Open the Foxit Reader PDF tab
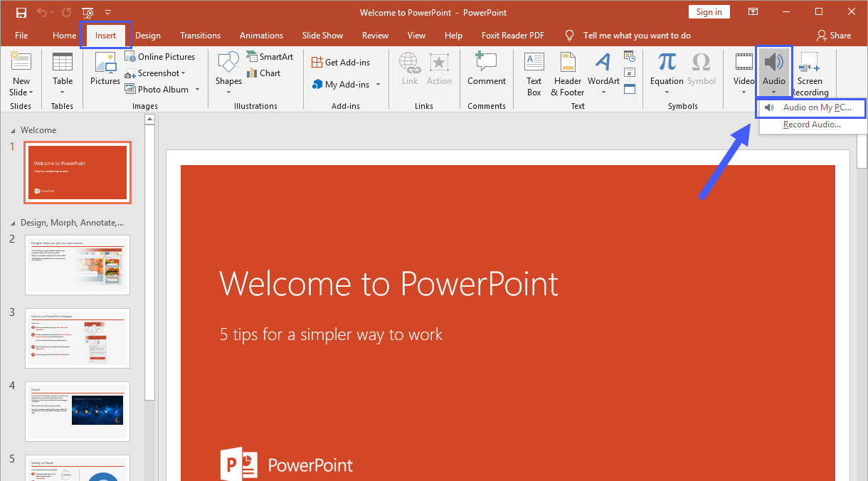Viewport: 868px width, 481px height. (512, 36)
